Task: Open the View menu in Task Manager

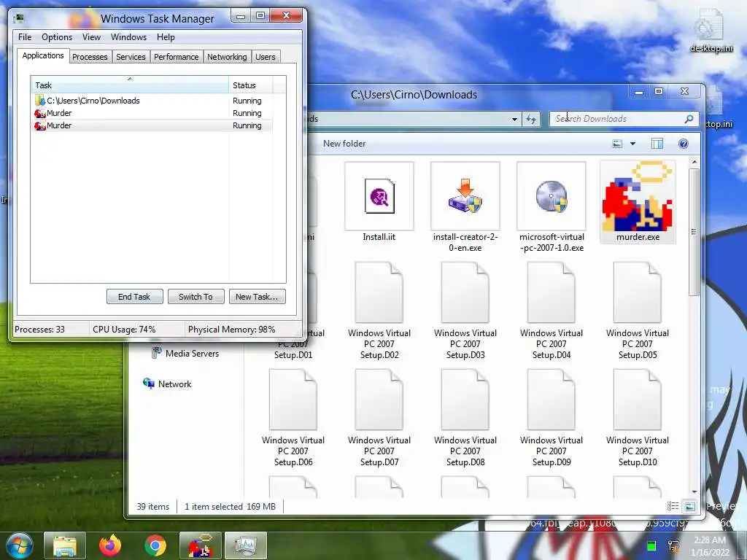Action: tap(91, 37)
